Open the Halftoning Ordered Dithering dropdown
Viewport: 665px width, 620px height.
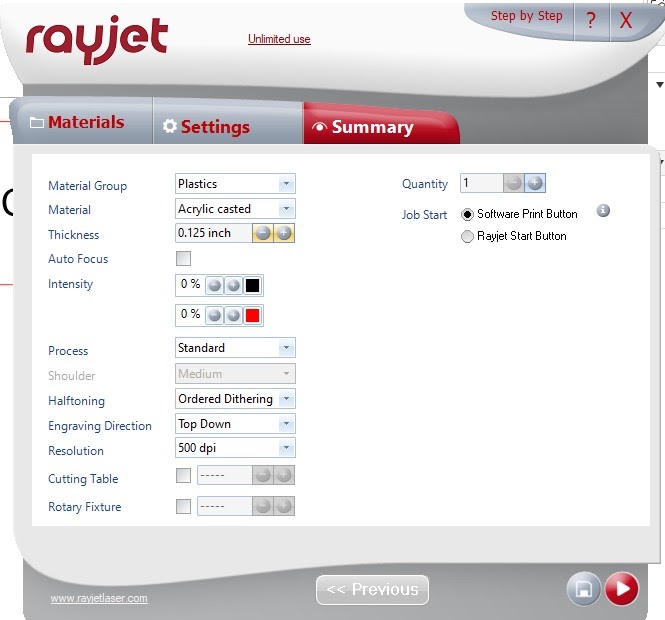[286, 399]
